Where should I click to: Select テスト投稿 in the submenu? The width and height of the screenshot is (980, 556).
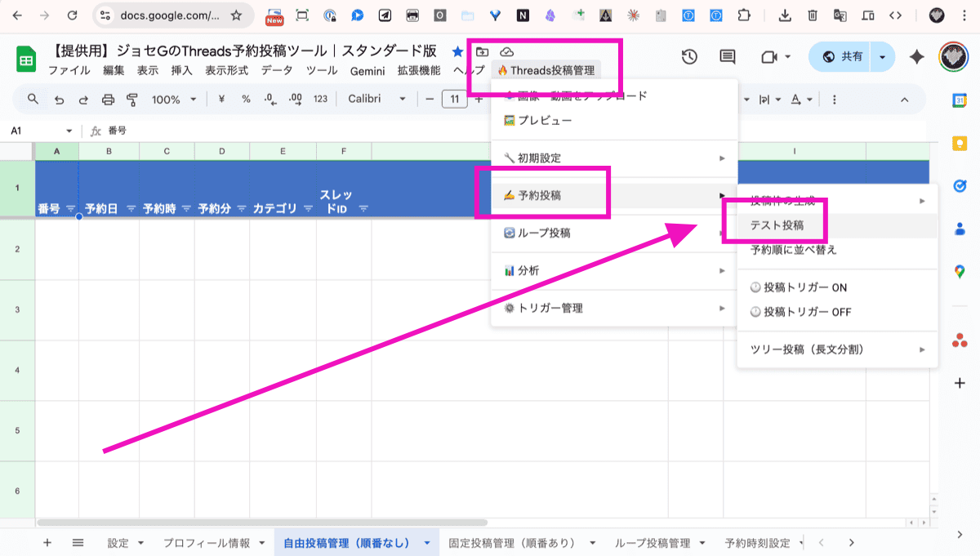click(x=837, y=225)
